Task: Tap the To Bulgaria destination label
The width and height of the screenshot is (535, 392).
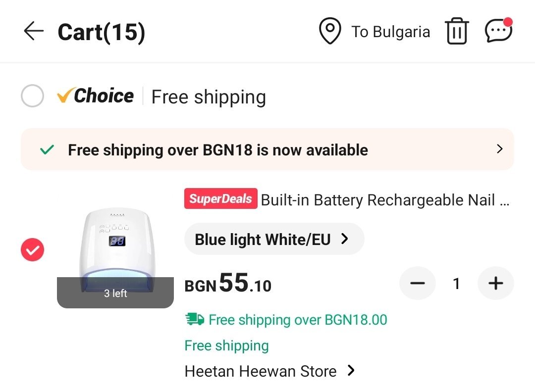Action: tap(390, 32)
